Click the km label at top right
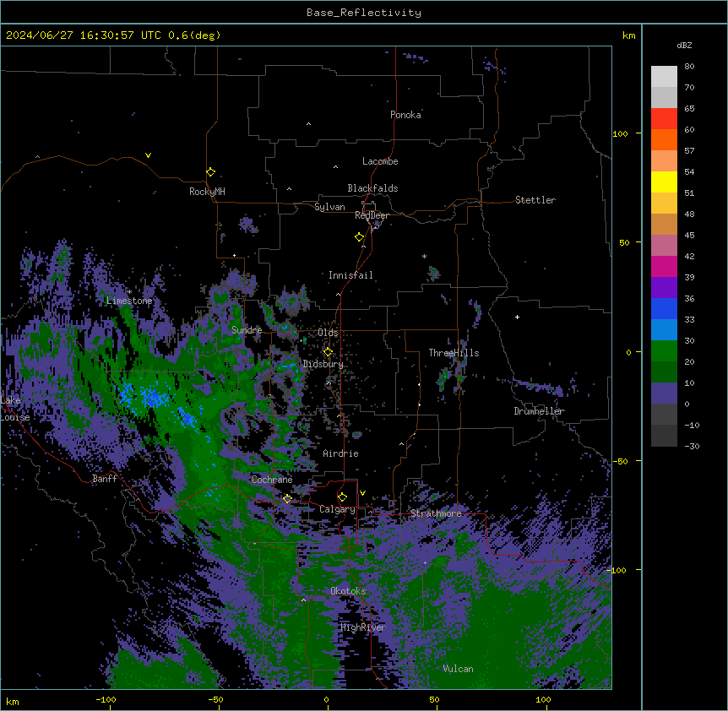728x711 pixels. click(x=628, y=35)
